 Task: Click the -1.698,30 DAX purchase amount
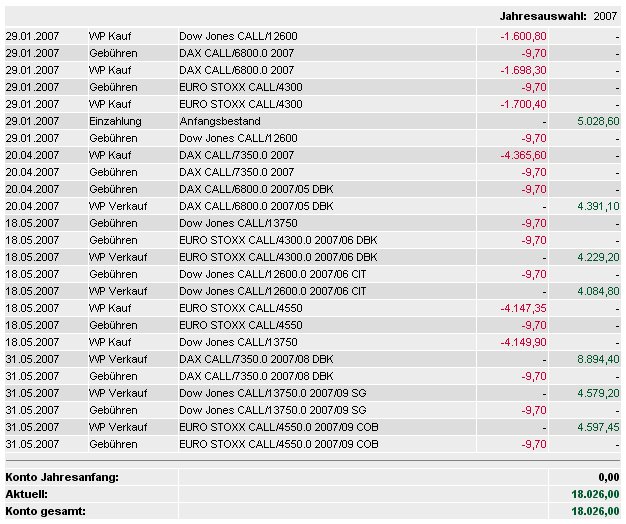point(523,70)
